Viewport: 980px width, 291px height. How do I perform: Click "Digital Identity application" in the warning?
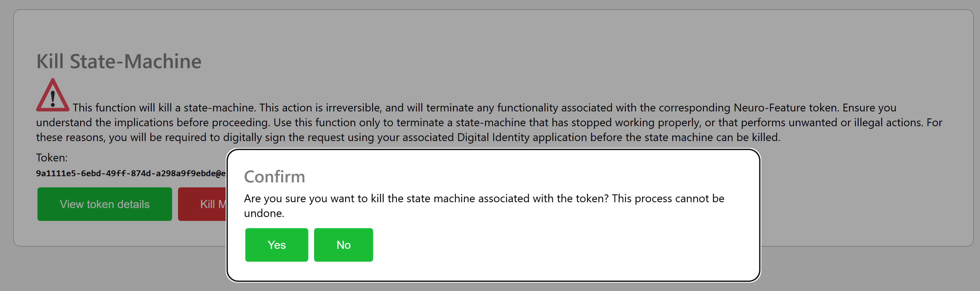tap(521, 137)
